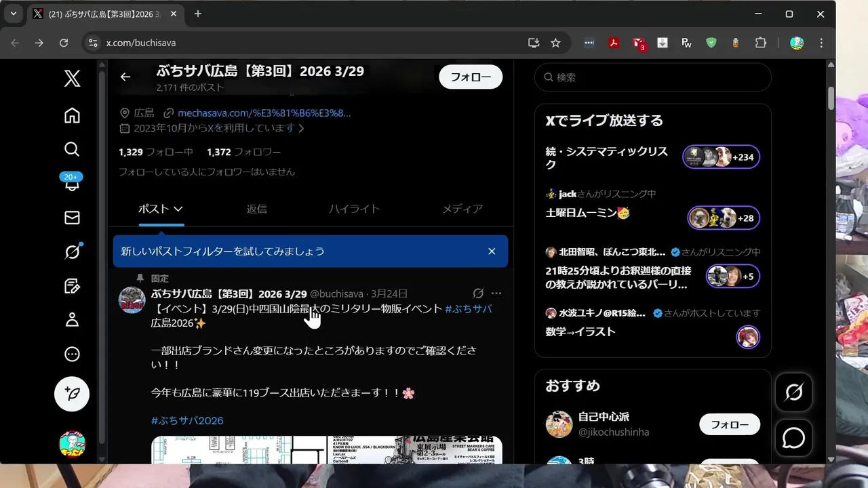Screen dimensions: 868x488
Task: Install app icon in address bar
Action: pyautogui.click(x=534, y=43)
